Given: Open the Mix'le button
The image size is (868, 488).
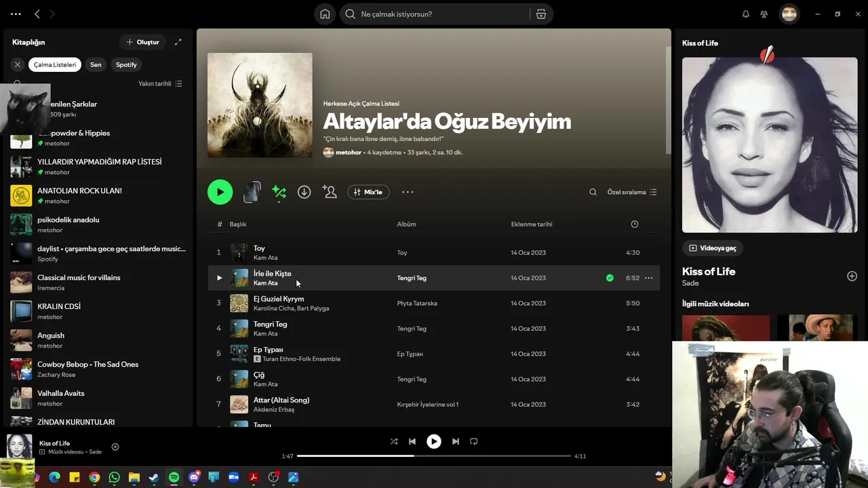Looking at the screenshot, I should pyautogui.click(x=368, y=192).
